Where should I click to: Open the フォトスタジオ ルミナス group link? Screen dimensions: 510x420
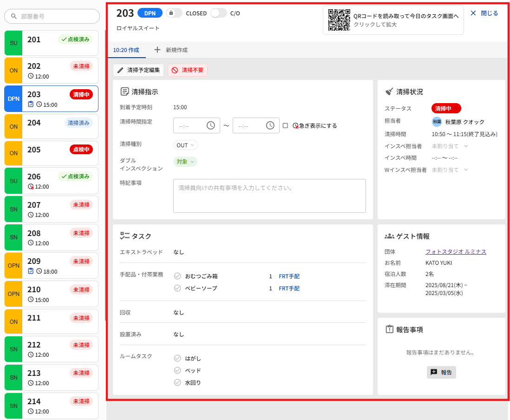point(456,252)
